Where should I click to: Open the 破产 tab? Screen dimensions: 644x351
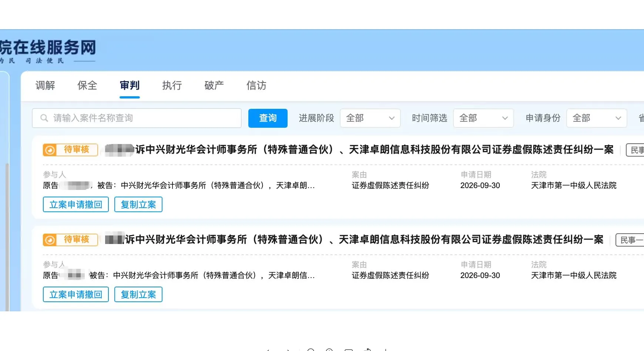214,86
